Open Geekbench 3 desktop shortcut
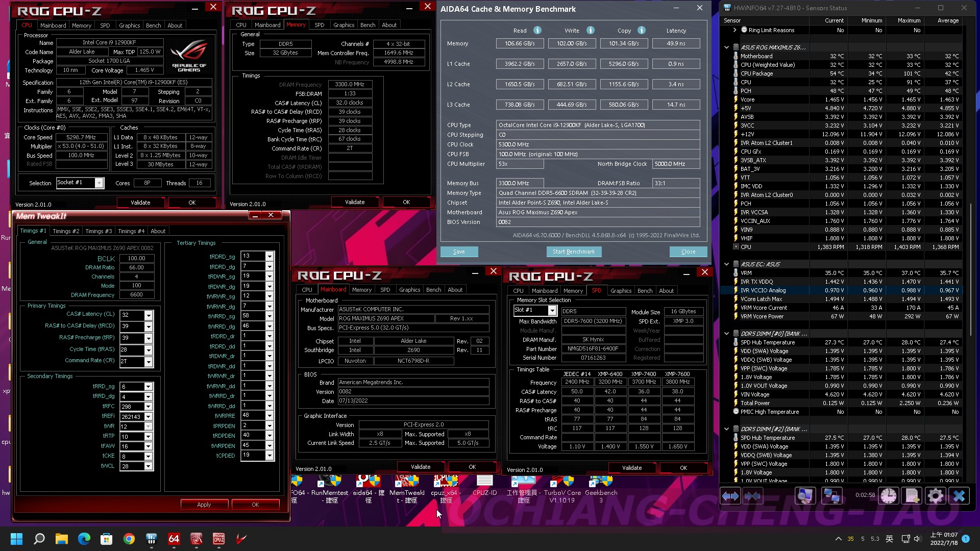This screenshot has width=980, height=551. point(601,489)
